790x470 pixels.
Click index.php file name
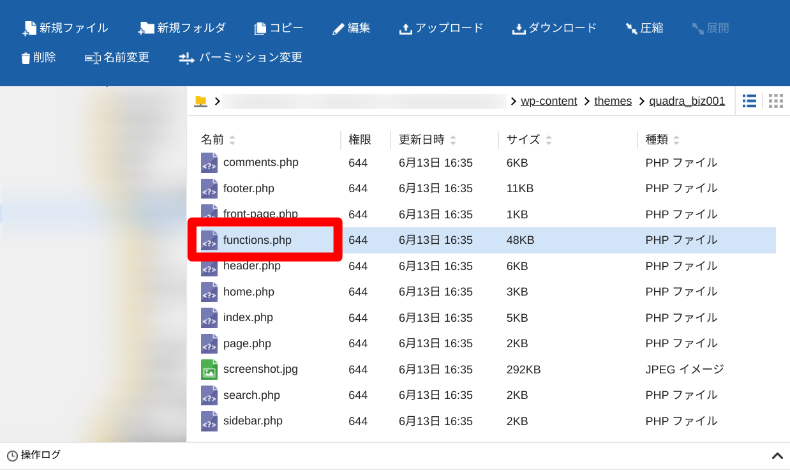248,317
